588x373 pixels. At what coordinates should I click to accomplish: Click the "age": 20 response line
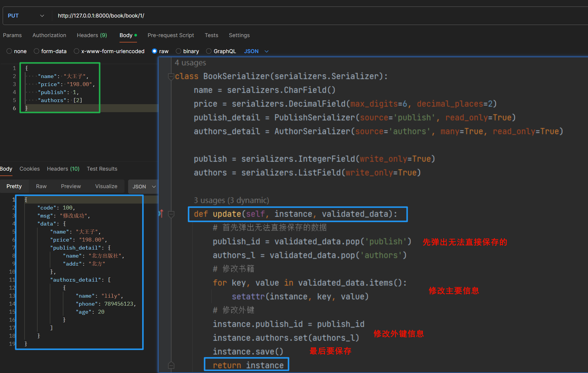coord(90,312)
